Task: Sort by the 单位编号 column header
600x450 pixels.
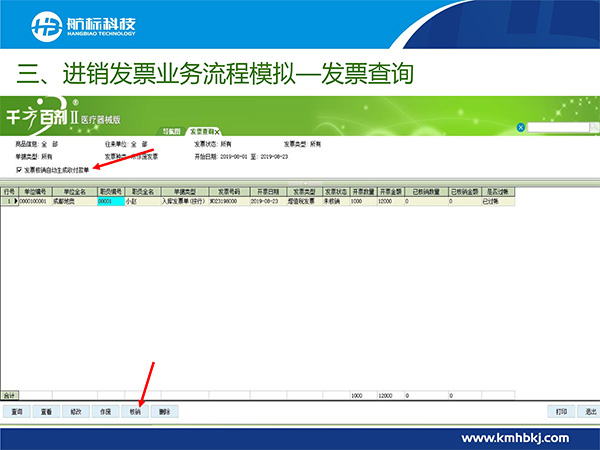Action: (x=35, y=192)
